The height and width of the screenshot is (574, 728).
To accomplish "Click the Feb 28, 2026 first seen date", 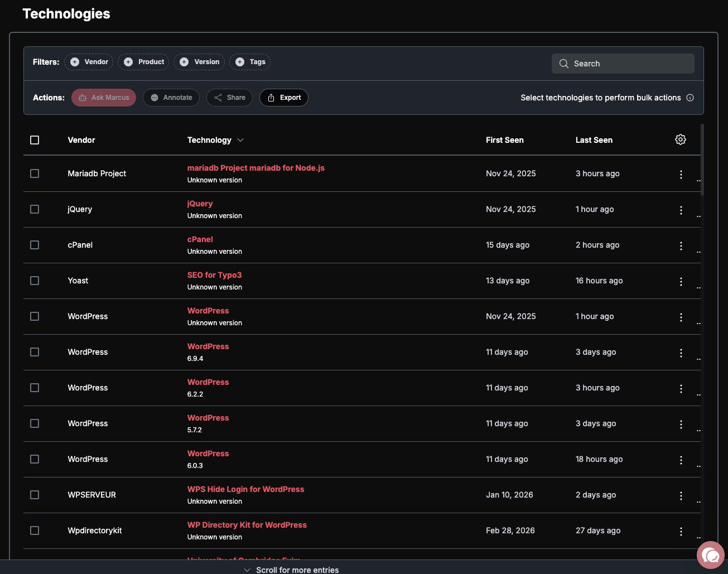I will tap(510, 530).
